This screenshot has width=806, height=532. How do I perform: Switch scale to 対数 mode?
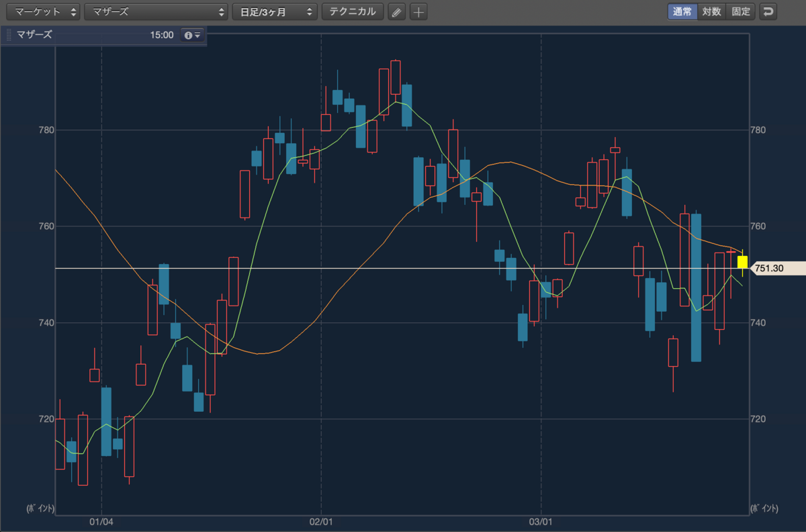point(712,11)
